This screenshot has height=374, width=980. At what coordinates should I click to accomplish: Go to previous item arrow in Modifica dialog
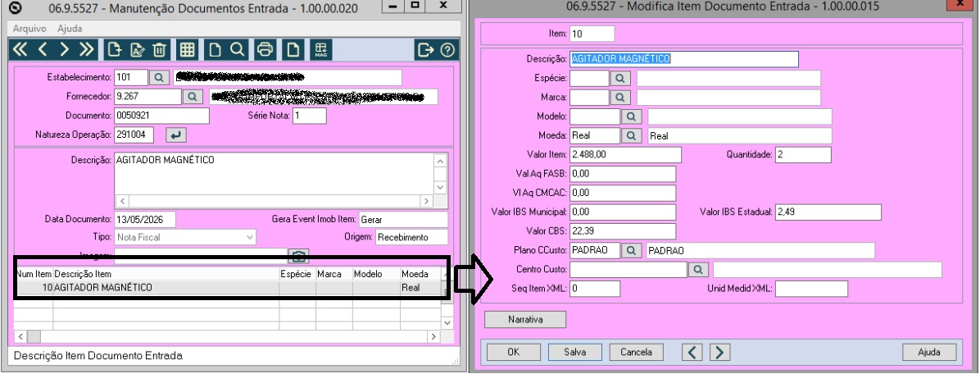point(692,352)
